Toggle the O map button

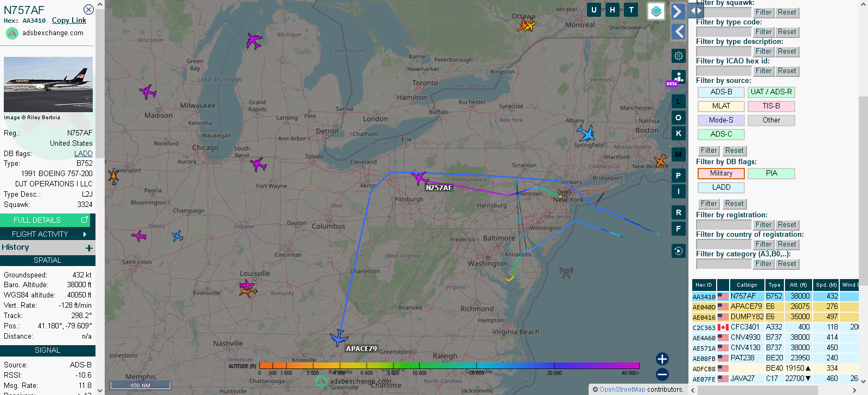pyautogui.click(x=678, y=118)
